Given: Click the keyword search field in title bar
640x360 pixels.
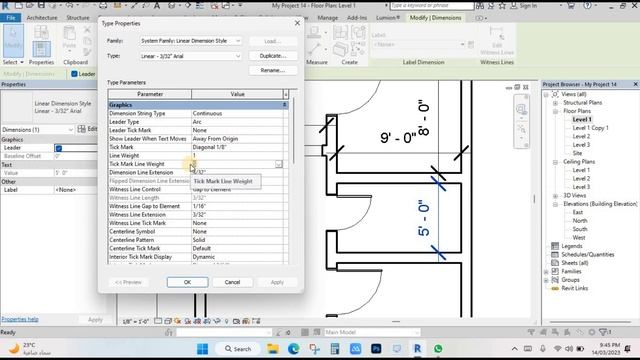Looking at the screenshot, I should point(432,6).
